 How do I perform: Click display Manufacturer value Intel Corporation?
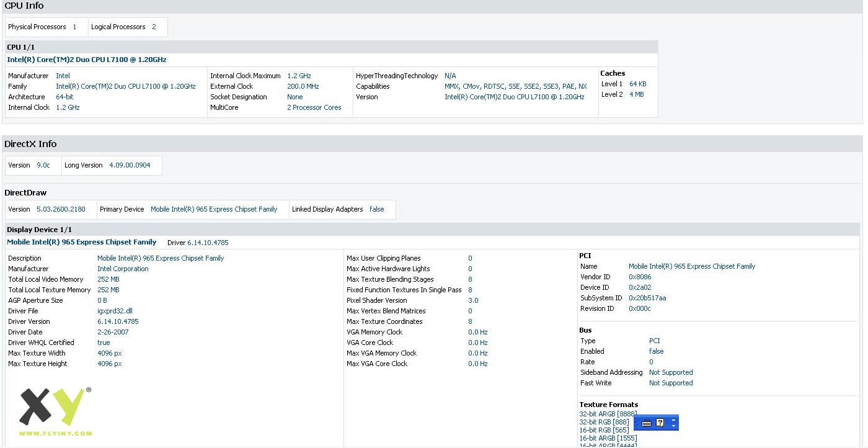click(123, 269)
